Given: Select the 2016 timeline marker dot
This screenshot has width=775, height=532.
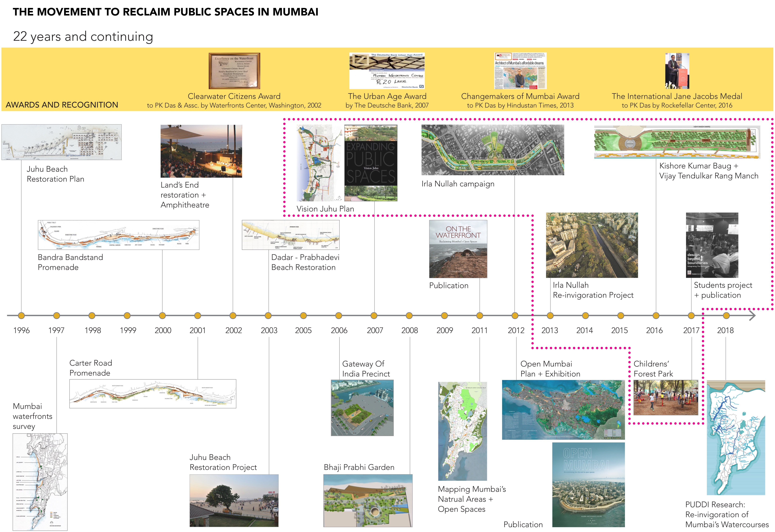Looking at the screenshot, I should point(656,315).
